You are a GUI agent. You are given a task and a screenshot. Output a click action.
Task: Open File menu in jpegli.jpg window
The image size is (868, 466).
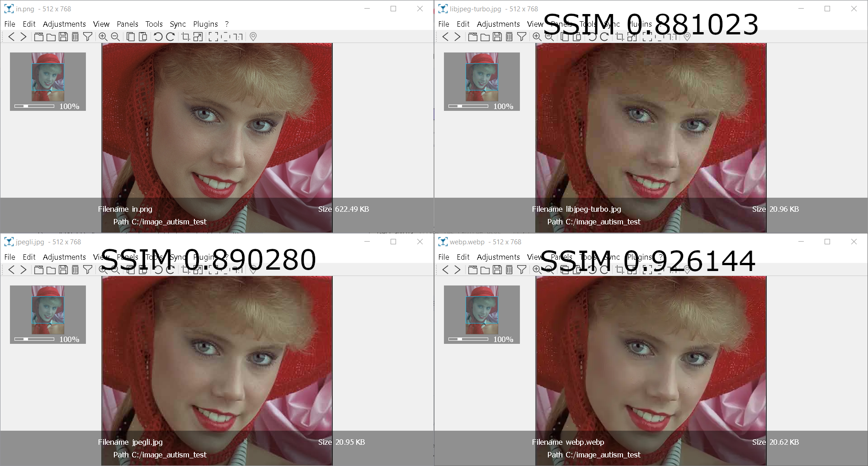(9, 257)
